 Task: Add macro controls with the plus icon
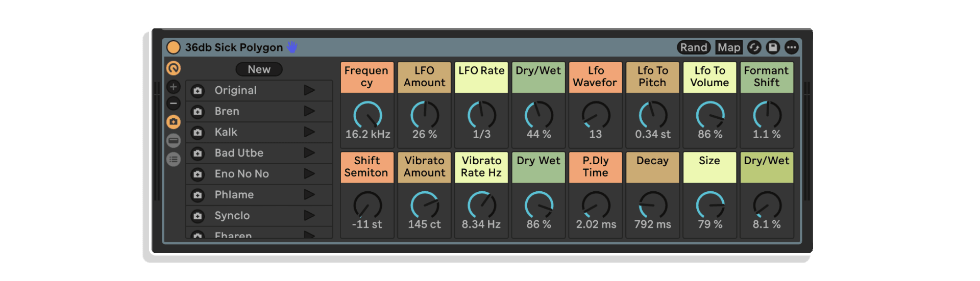(174, 87)
